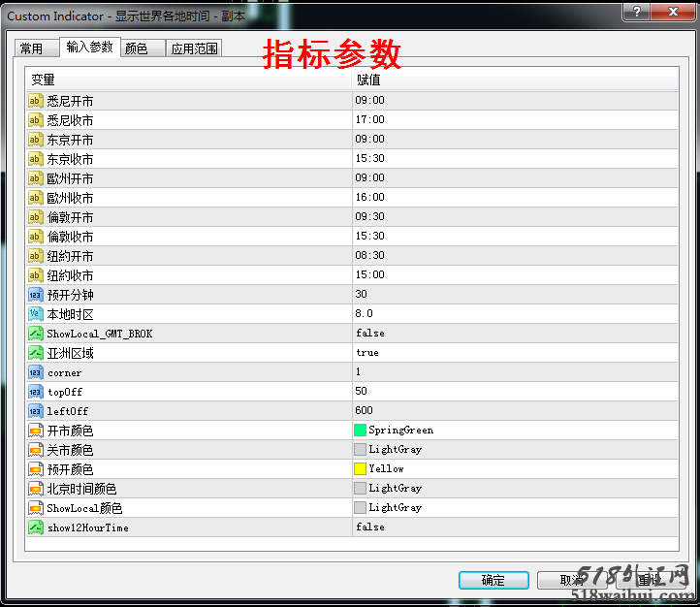
Task: Select the 东京收市 variable name
Action: [x=70, y=159]
